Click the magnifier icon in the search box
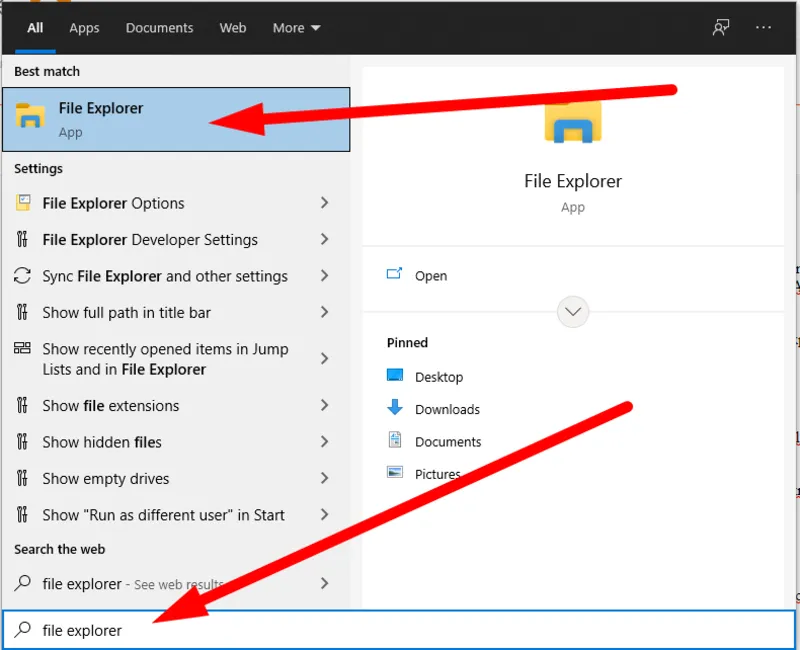The width and height of the screenshot is (800, 650). pos(22,630)
